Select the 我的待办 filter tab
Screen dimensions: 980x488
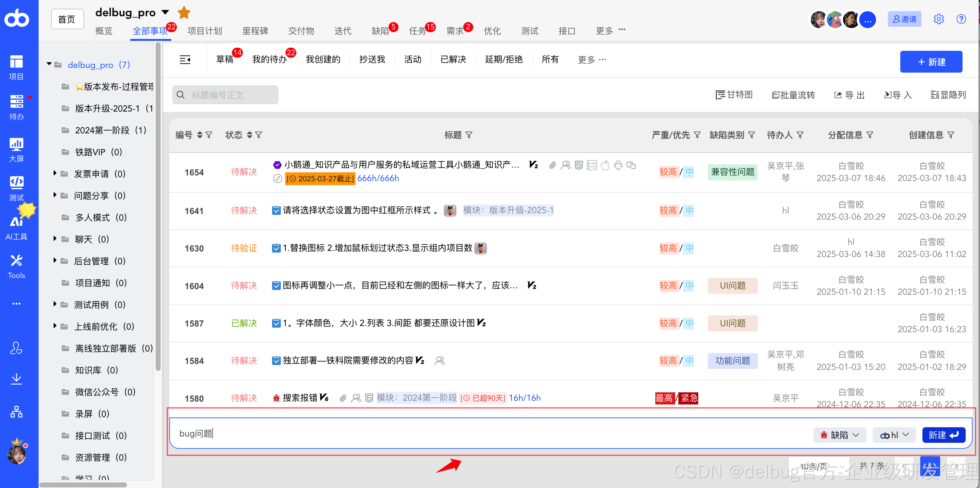270,60
